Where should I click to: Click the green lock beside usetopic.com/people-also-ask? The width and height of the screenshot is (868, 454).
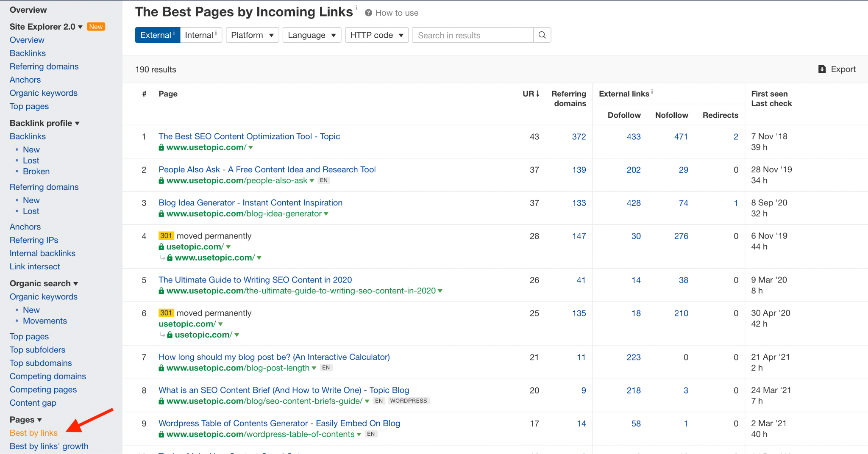[161, 180]
